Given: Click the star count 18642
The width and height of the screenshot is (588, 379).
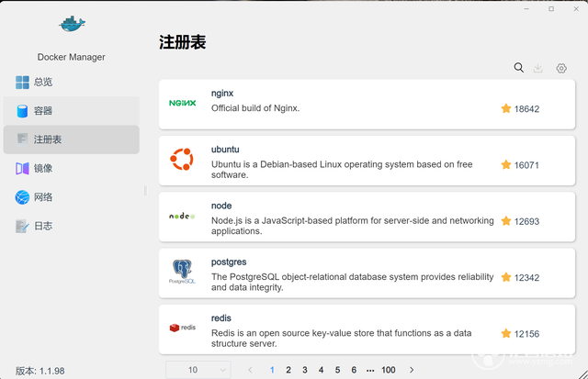Looking at the screenshot, I should click(x=526, y=109).
